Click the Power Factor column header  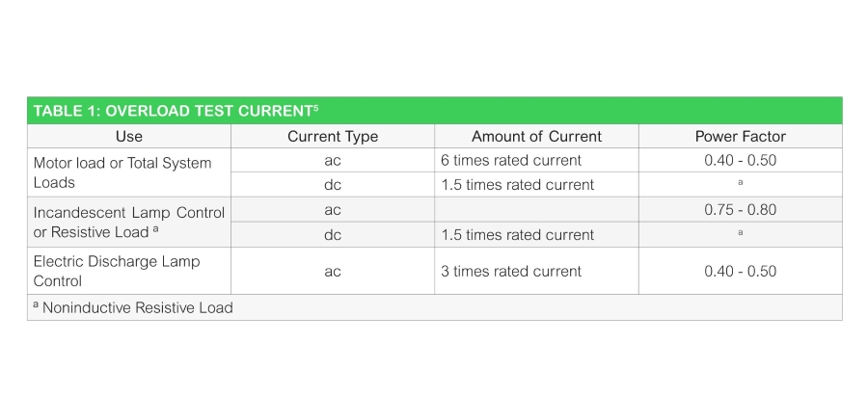pos(740,136)
